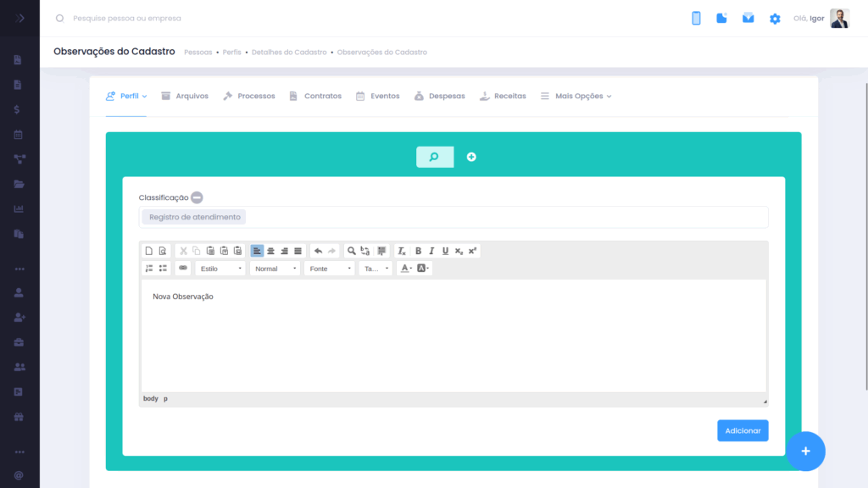Switch to the Arquivos tab
Image resolution: width=868 pixels, height=488 pixels.
click(x=185, y=97)
